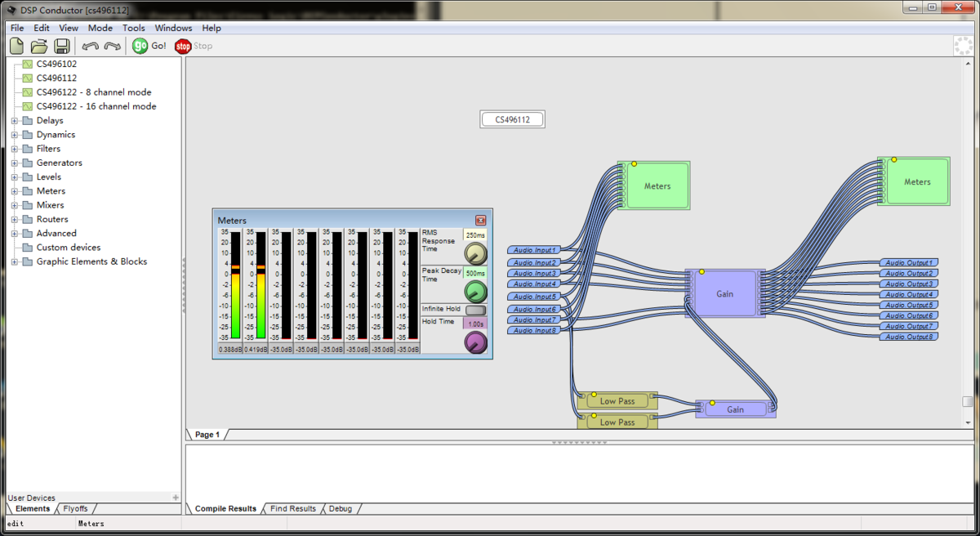
Task: Open the Windows menu
Action: [174, 28]
